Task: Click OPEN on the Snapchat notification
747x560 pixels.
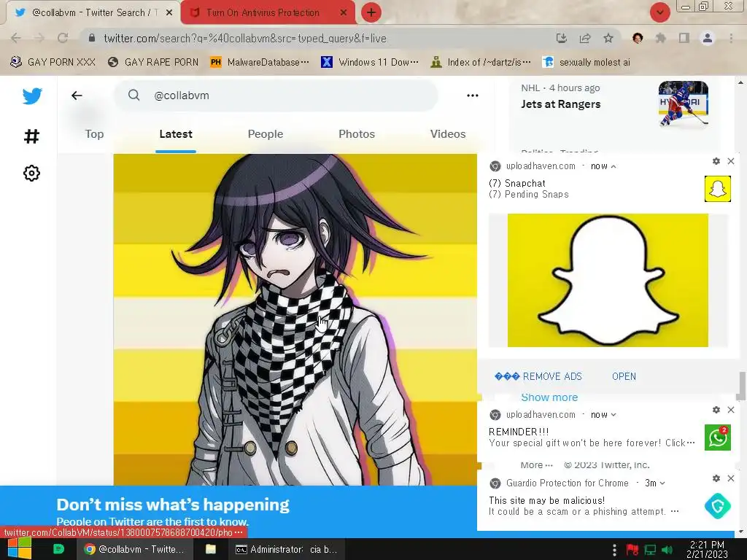Action: 624,376
